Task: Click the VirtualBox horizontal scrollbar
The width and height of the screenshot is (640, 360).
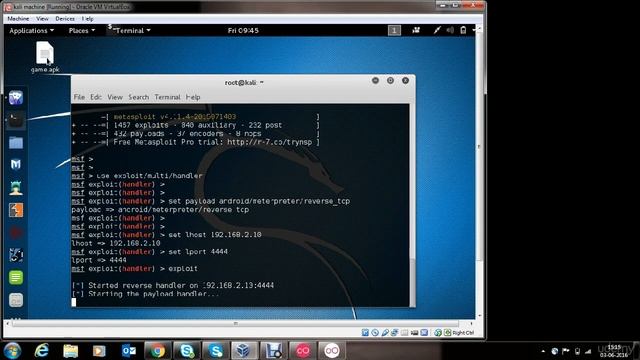Action: (236, 323)
